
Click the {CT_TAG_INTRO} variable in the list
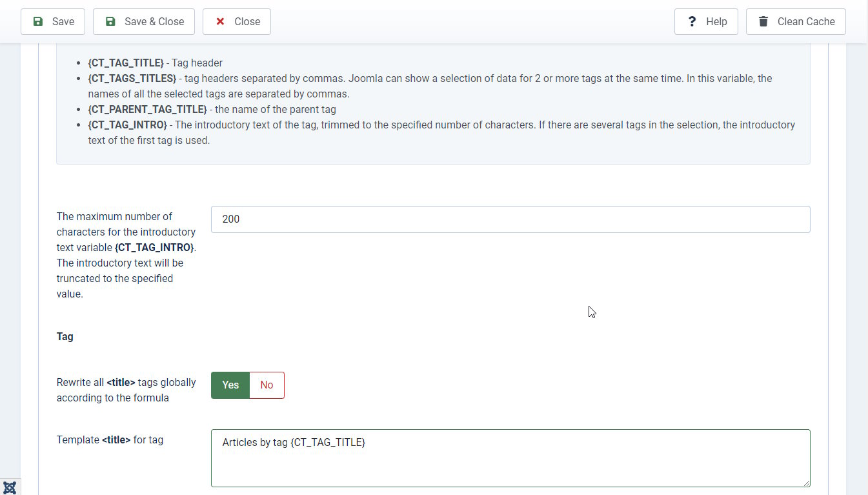(x=127, y=125)
